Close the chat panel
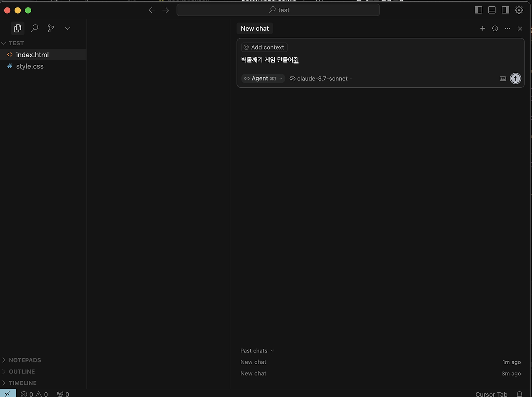Image resolution: width=532 pixels, height=397 pixels. pos(520,28)
